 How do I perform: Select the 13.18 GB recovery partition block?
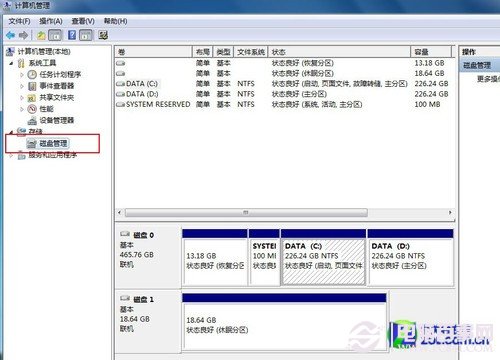point(215,257)
